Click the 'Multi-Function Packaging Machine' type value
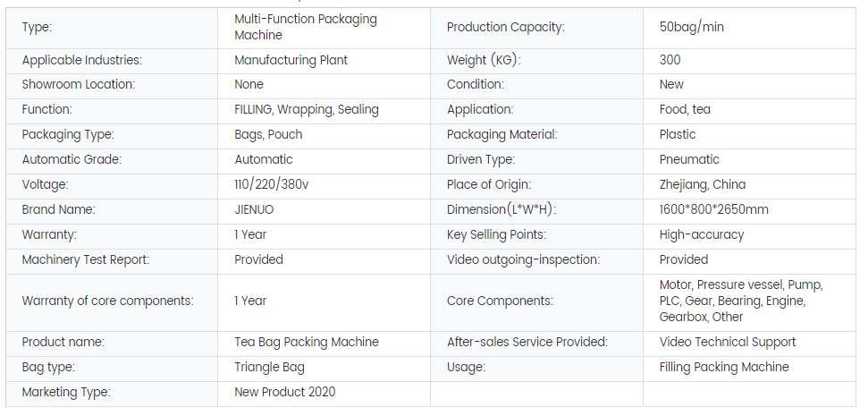This screenshot has width=868, height=416. pos(305,27)
